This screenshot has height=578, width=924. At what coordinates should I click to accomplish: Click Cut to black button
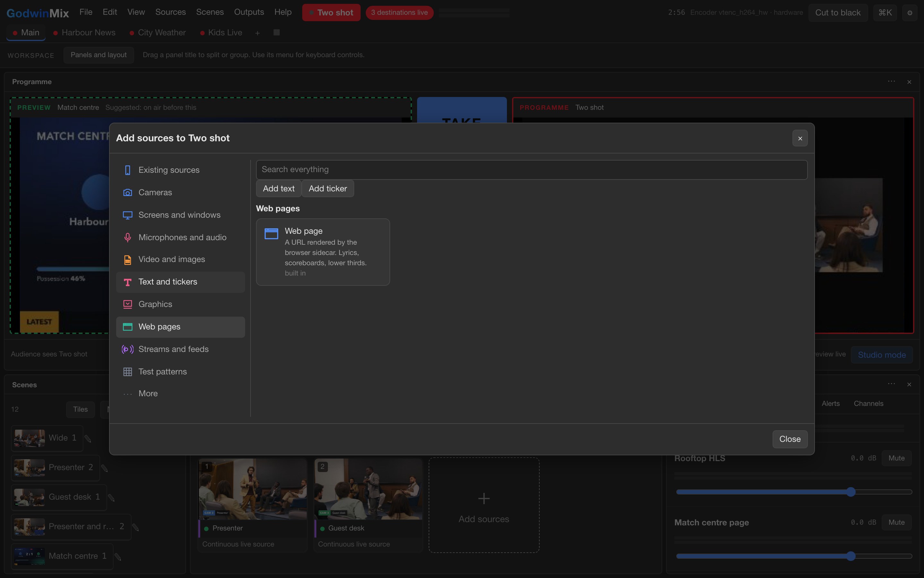pos(838,13)
